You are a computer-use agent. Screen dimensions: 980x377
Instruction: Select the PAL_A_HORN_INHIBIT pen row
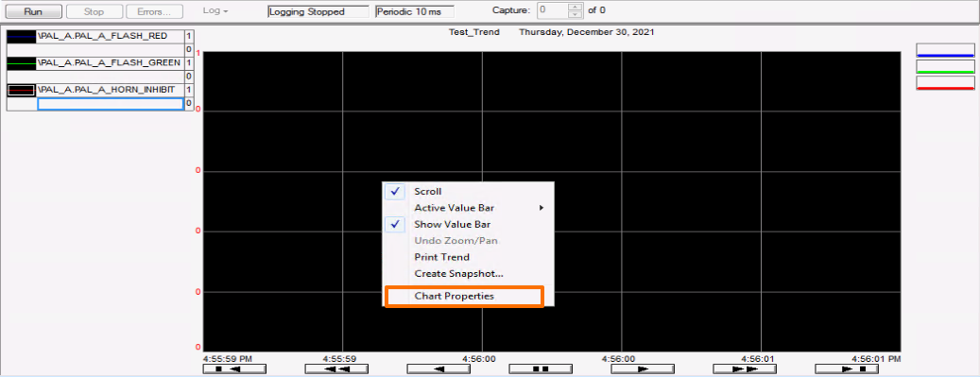(x=111, y=90)
